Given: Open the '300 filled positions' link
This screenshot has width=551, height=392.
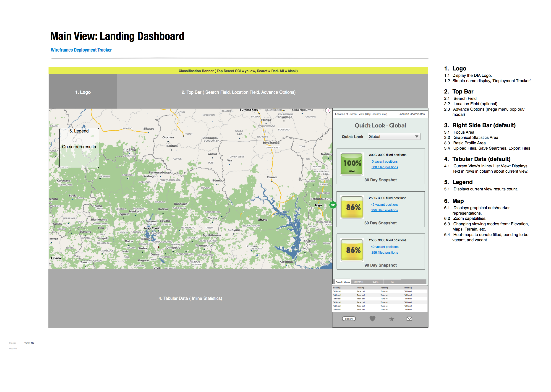Looking at the screenshot, I should click(x=384, y=167).
